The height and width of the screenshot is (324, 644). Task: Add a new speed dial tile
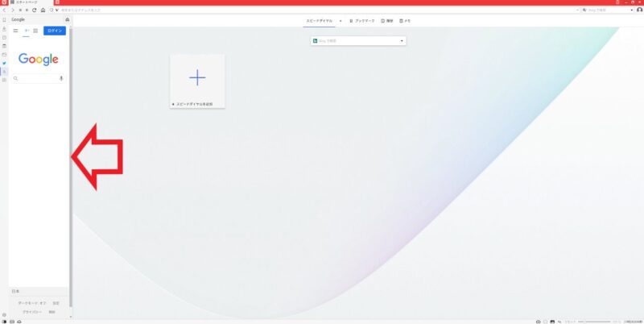coord(197,81)
